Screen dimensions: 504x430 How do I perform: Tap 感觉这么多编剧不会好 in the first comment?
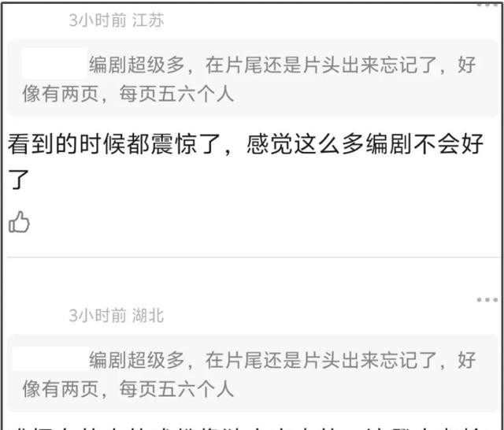click(365, 144)
